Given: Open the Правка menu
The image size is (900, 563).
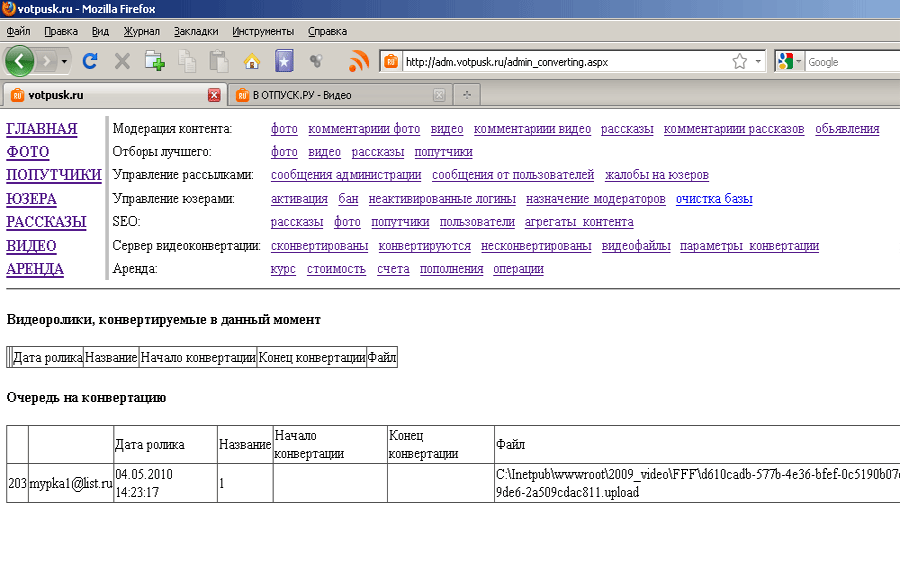Looking at the screenshot, I should tap(61, 32).
